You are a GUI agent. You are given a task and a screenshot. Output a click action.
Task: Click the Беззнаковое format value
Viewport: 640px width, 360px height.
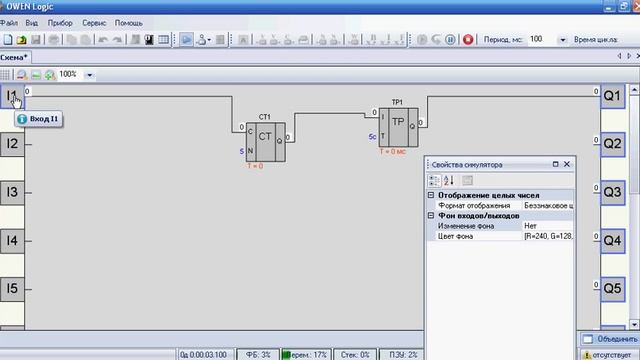coord(548,206)
